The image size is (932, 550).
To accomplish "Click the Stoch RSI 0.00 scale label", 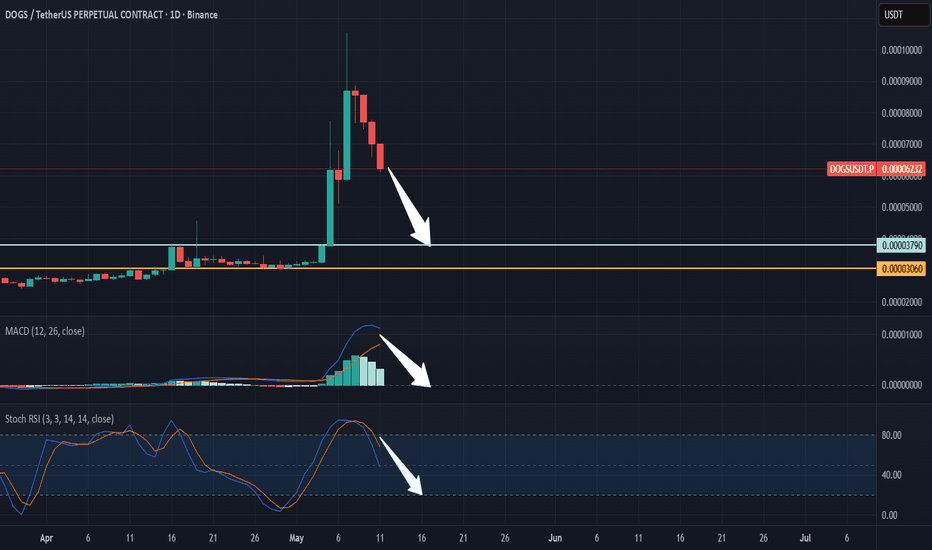I will (889, 515).
